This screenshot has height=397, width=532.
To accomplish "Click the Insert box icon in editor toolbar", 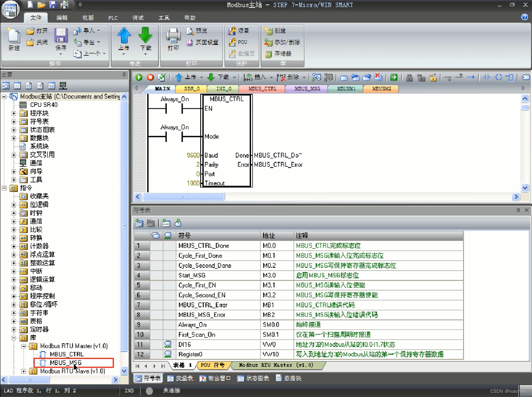I will (x=509, y=77).
